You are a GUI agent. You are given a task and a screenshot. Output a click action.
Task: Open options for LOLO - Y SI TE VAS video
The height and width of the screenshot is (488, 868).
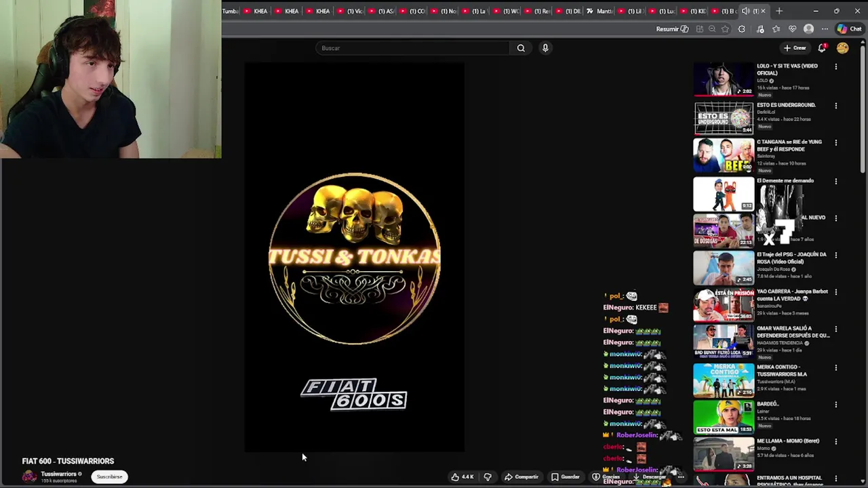pyautogui.click(x=835, y=66)
